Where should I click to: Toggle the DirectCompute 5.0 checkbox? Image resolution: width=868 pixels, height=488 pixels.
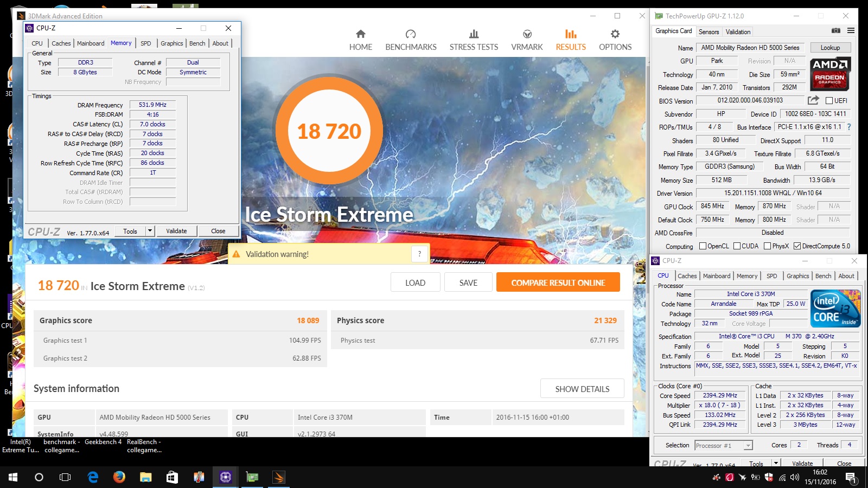(x=797, y=246)
